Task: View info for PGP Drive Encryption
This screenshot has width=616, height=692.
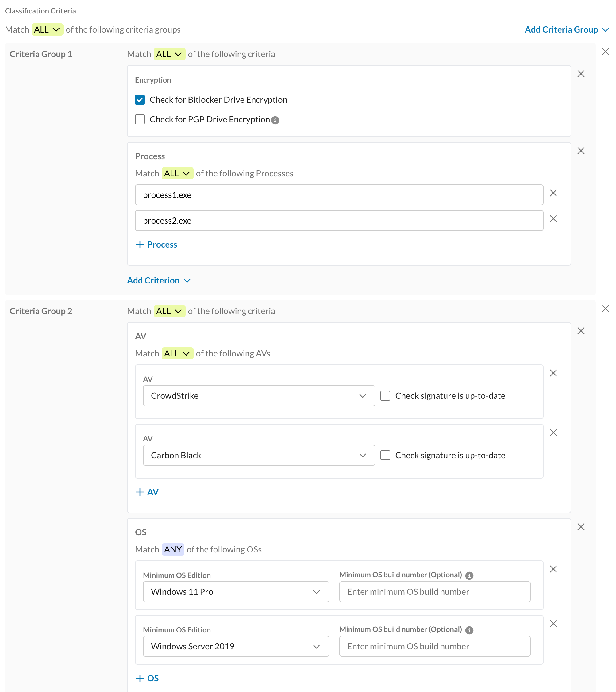Action: point(275,120)
